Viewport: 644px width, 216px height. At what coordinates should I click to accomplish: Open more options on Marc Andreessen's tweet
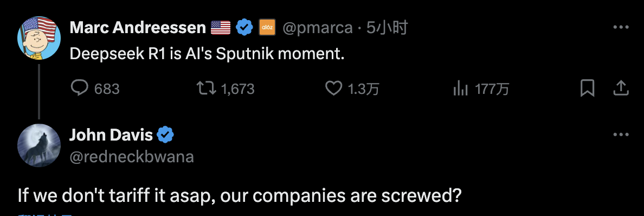pos(621,28)
